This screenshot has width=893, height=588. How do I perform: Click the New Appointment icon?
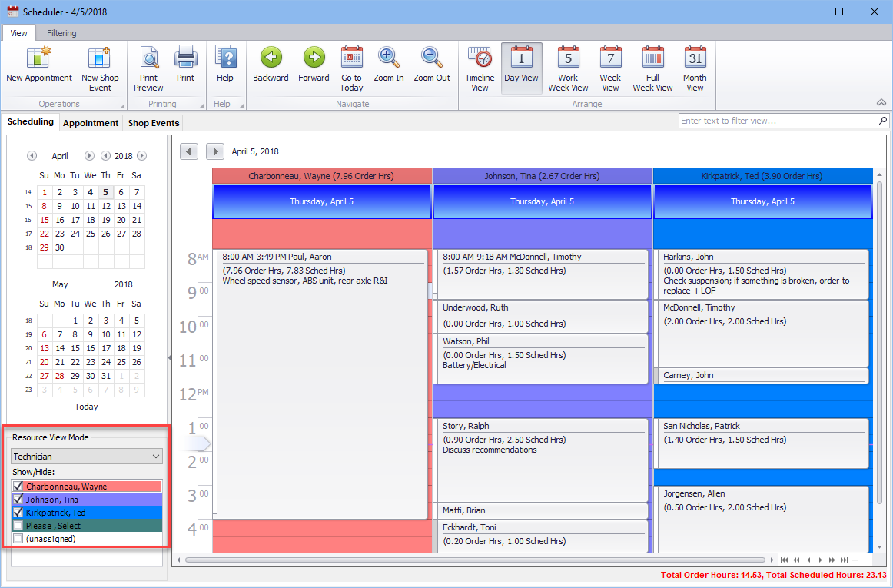38,59
